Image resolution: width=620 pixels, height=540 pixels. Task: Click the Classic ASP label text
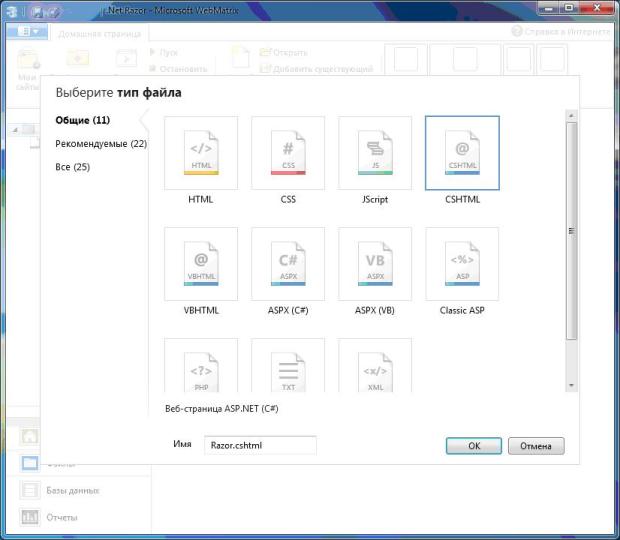pos(462,310)
